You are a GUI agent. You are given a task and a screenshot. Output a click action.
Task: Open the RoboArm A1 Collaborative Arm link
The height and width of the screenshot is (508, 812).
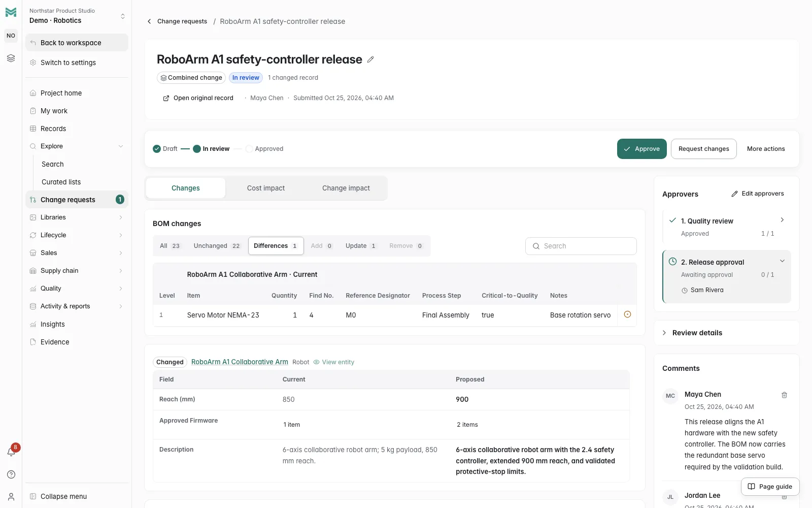240,362
